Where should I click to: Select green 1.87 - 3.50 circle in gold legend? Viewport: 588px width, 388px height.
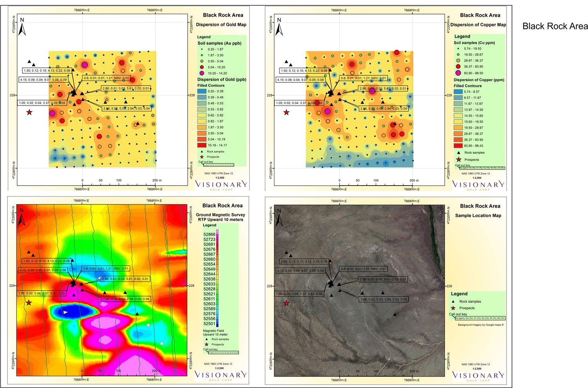click(202, 55)
